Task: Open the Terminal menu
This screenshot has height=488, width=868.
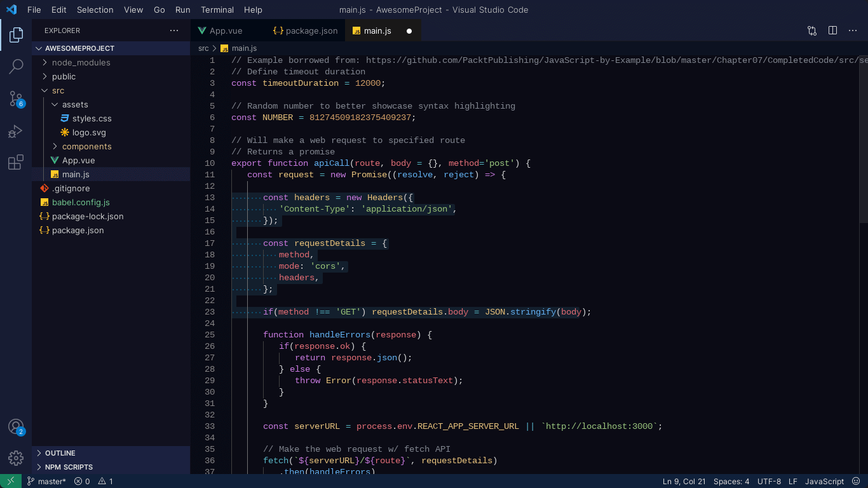Action: (x=217, y=10)
